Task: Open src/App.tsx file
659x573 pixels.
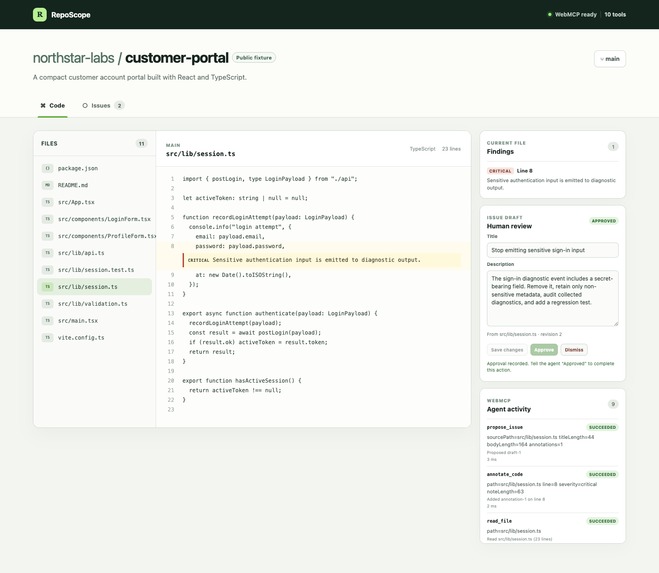Action: coord(95,202)
